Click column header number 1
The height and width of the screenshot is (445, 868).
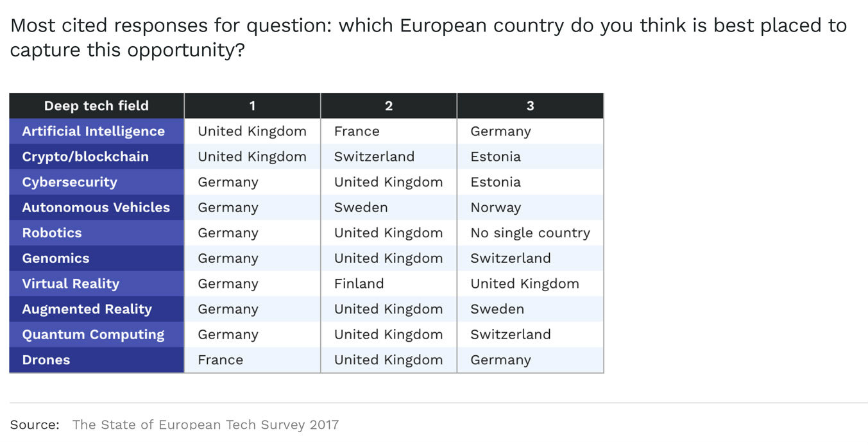click(x=253, y=106)
